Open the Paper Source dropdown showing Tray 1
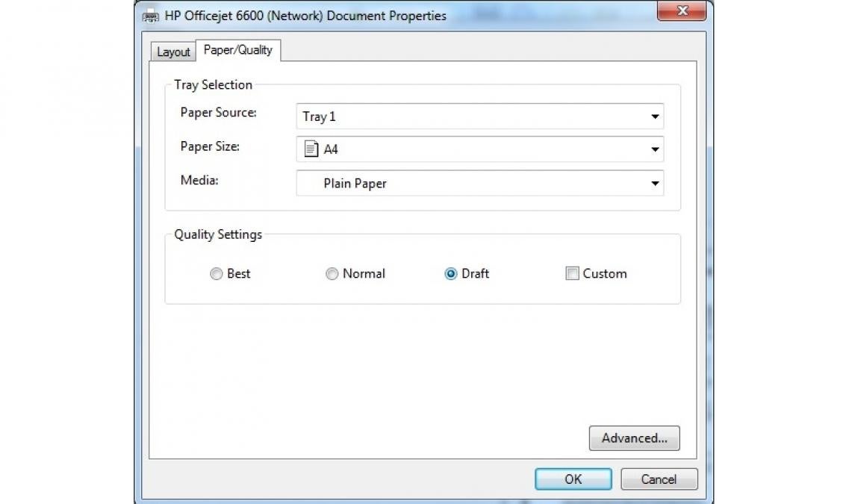This screenshot has height=504, width=849. pos(479,116)
